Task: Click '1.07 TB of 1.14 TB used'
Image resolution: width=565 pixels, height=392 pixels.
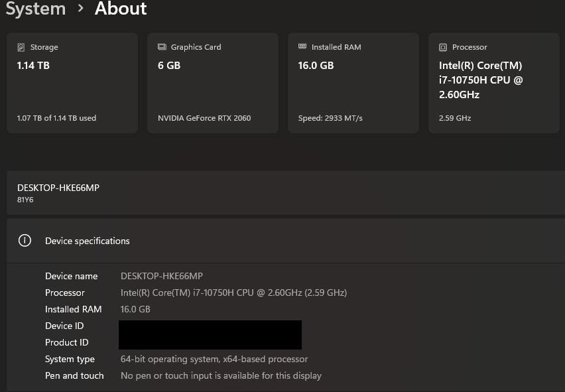Action: tap(56, 118)
